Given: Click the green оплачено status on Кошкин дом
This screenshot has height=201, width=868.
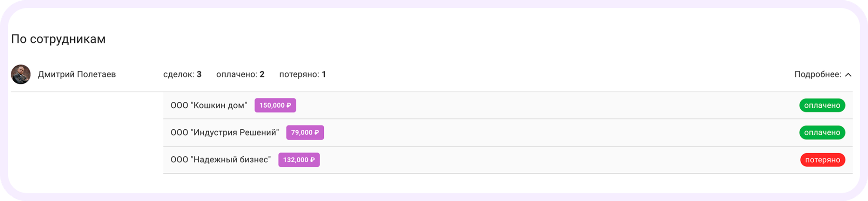Looking at the screenshot, I should [x=822, y=105].
